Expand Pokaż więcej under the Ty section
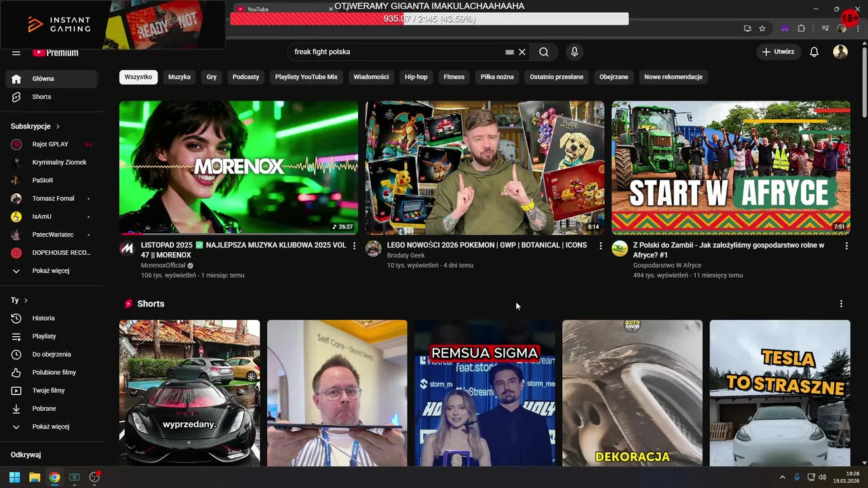This screenshot has height=488, width=868. [x=51, y=427]
